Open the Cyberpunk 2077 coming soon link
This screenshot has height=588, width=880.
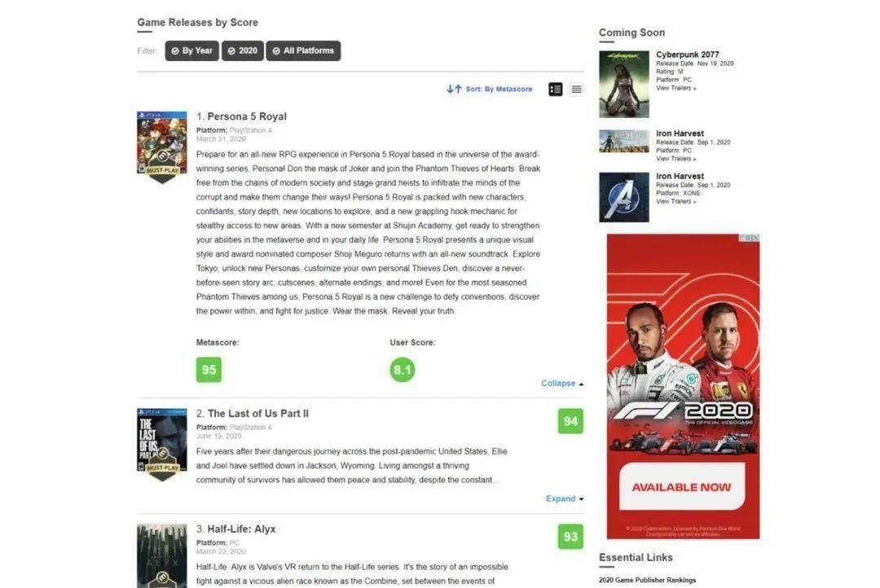tap(688, 55)
